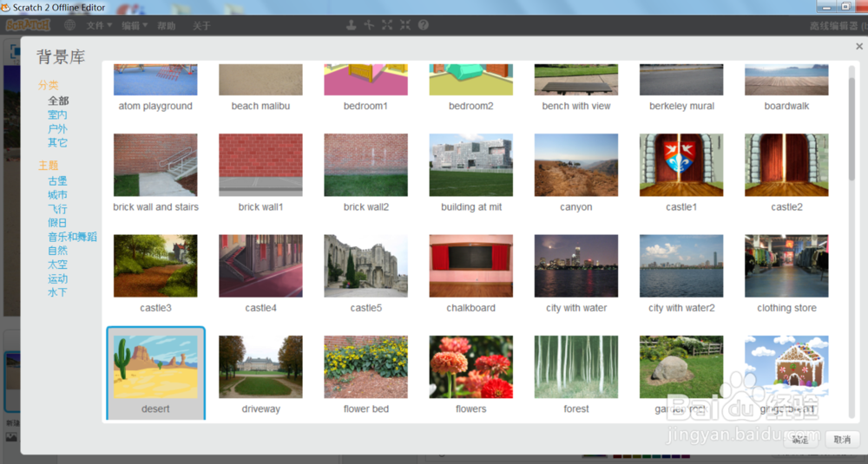
Task: Select the boardwalk backdrop
Action: 786,88
